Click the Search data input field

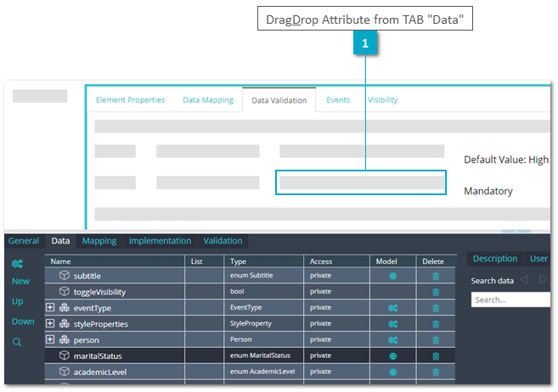pos(510,300)
